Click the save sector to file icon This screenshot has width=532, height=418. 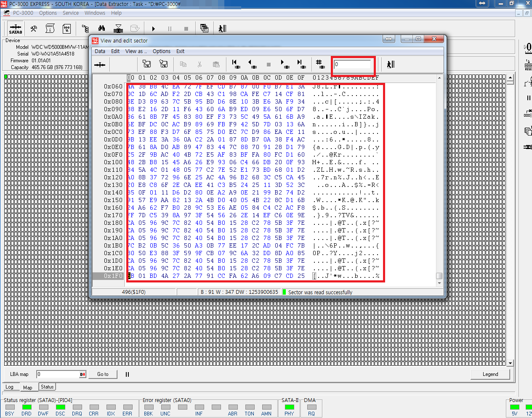tap(164, 64)
